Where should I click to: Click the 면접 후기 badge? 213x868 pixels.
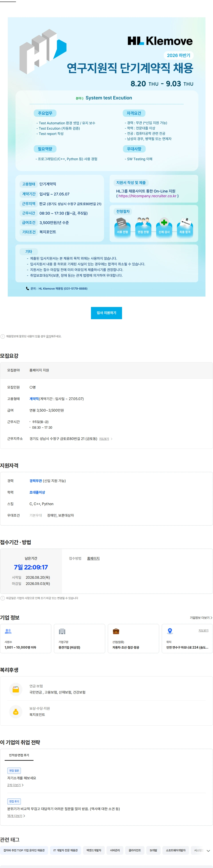coord(14,801)
